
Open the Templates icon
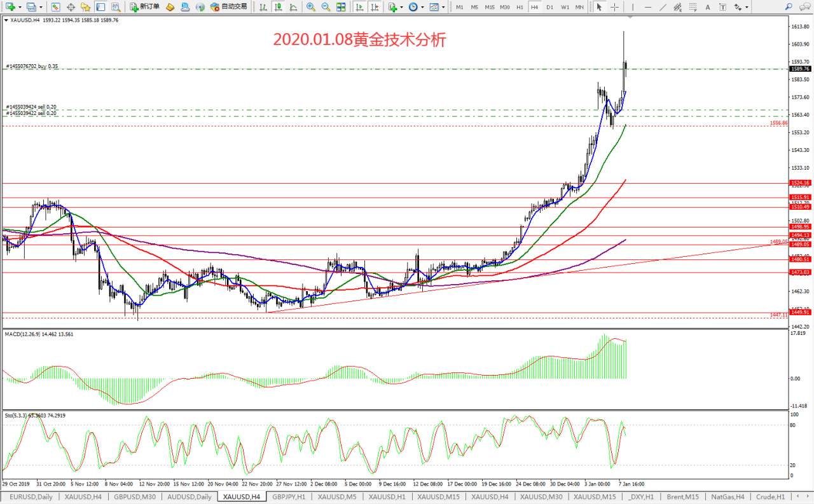[x=434, y=6]
